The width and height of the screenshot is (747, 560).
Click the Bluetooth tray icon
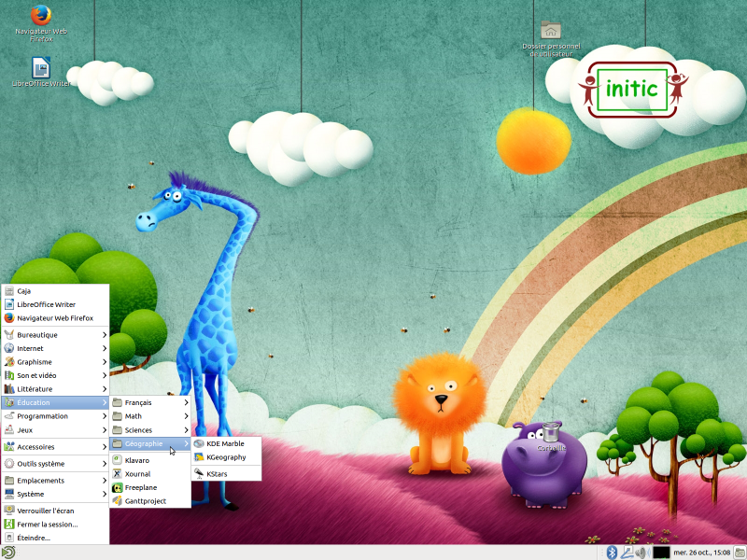[x=612, y=553]
